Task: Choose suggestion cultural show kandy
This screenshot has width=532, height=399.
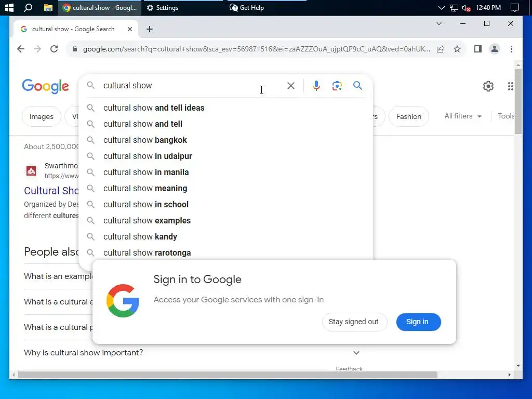Action: pos(225,237)
